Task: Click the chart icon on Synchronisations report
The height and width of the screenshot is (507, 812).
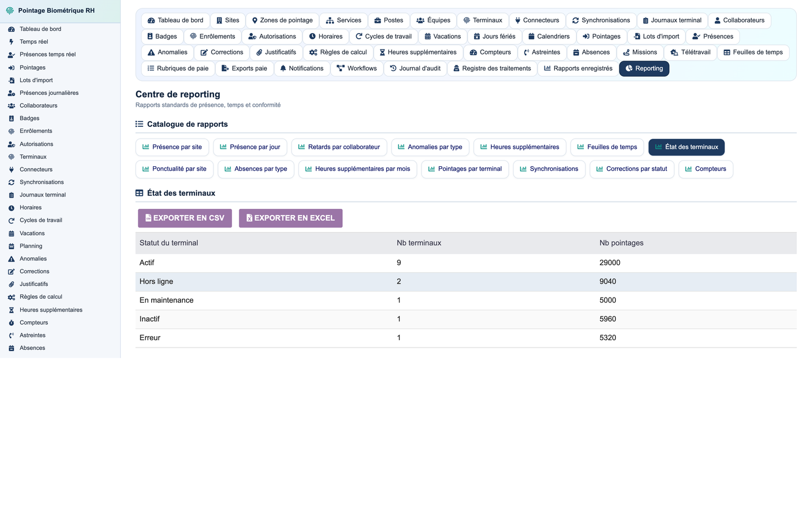Action: [x=523, y=169]
